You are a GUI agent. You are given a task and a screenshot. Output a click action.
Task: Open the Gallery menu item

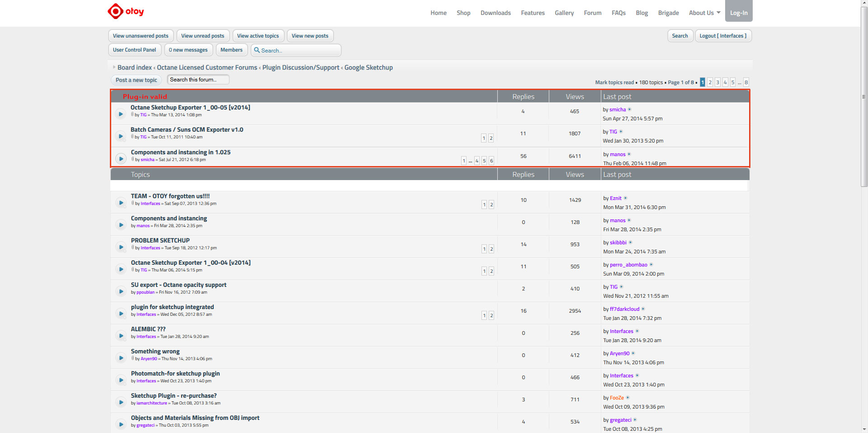[564, 13]
